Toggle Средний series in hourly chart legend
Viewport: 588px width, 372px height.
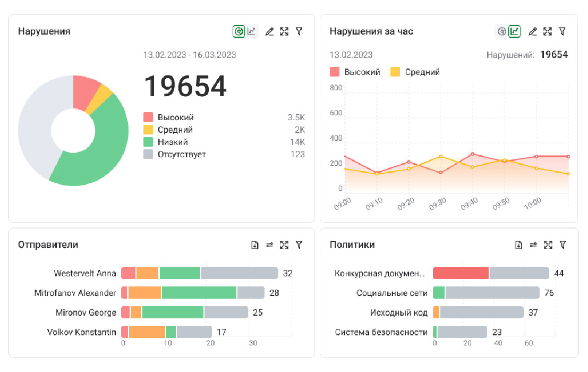[x=415, y=72]
